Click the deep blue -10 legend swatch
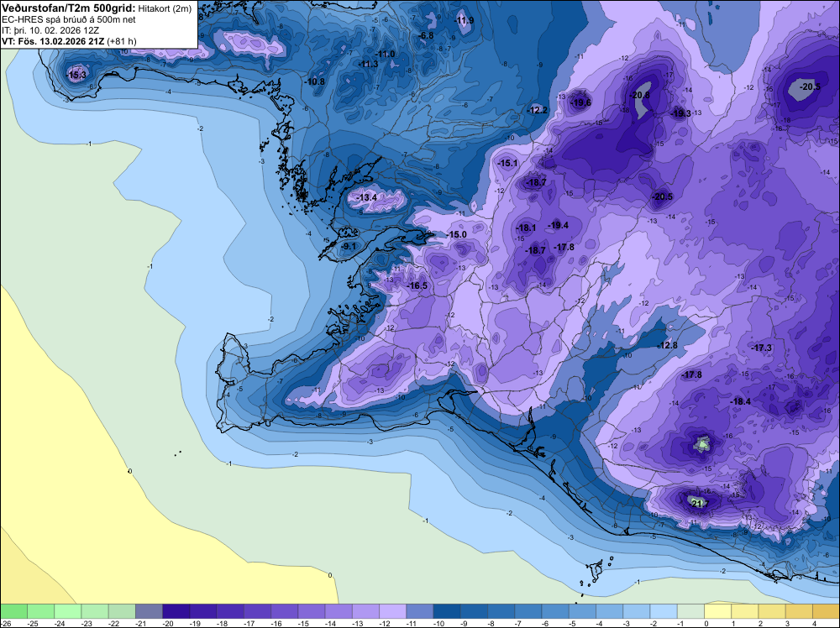Image resolution: width=840 pixels, height=628 pixels. pos(447,611)
